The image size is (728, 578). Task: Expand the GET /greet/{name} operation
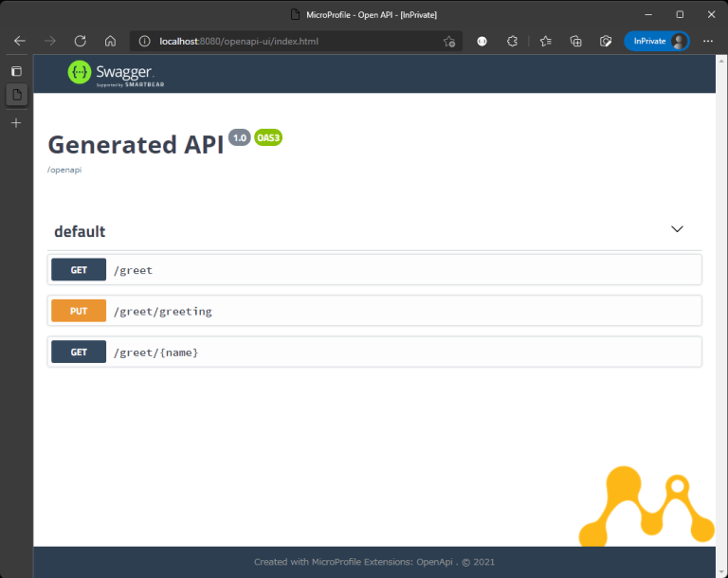(374, 352)
